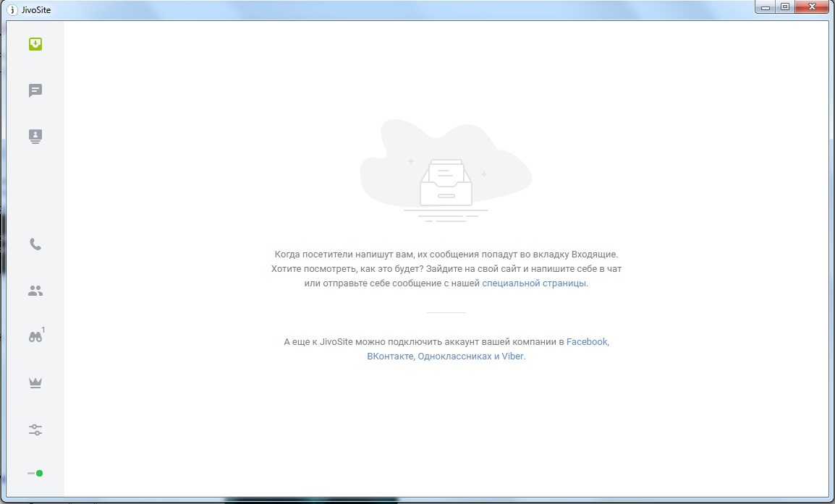Click the JivoSite title bar app icon
The image size is (835, 504).
(12, 9)
